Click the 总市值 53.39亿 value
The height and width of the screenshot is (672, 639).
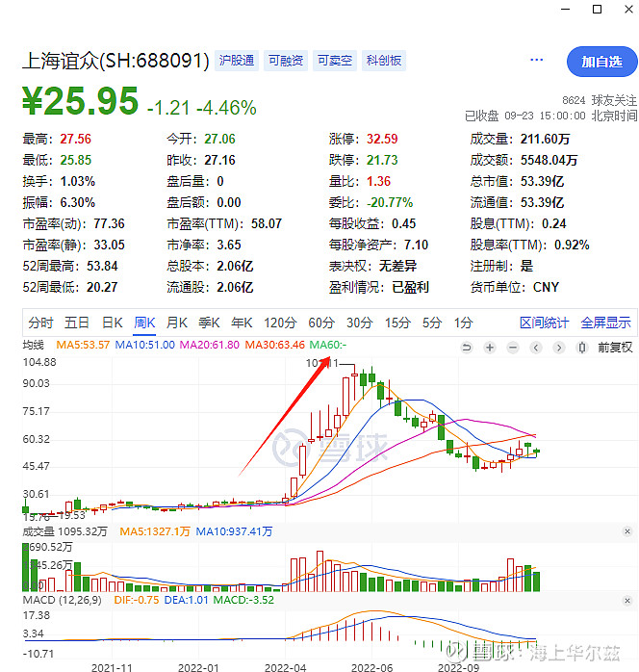click(x=542, y=181)
